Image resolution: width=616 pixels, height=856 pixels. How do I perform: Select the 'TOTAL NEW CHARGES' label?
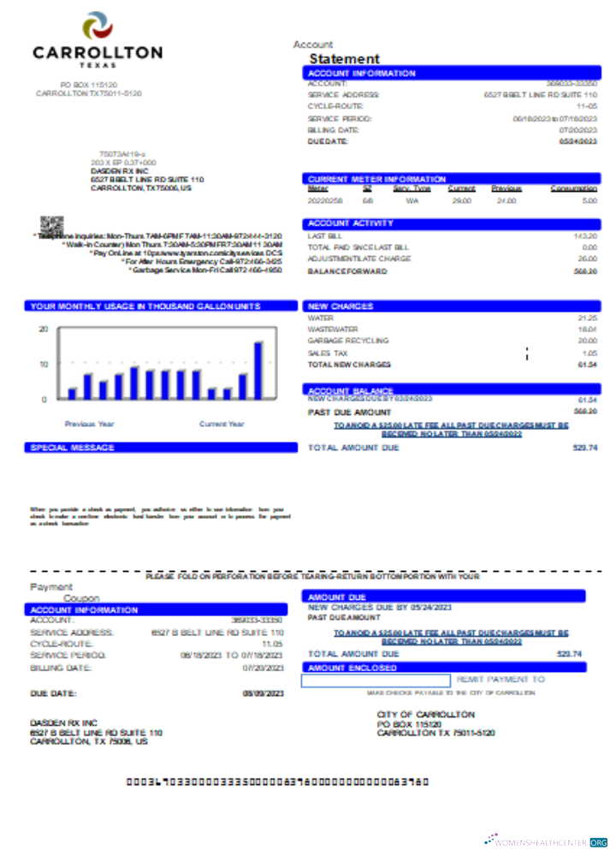(x=349, y=365)
